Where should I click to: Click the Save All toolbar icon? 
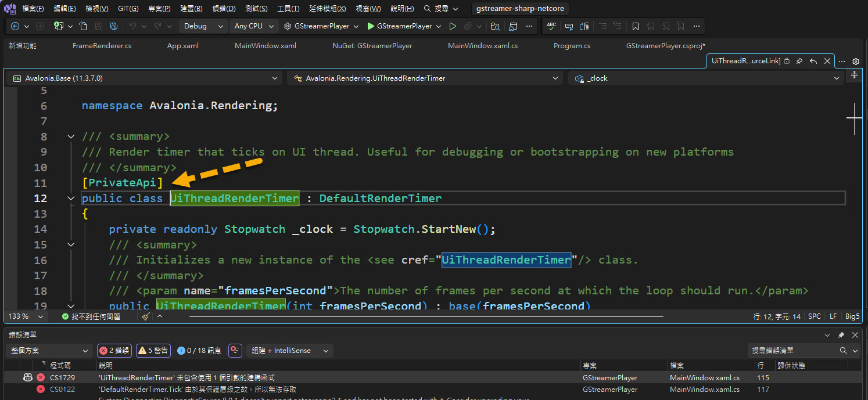pyautogui.click(x=113, y=26)
